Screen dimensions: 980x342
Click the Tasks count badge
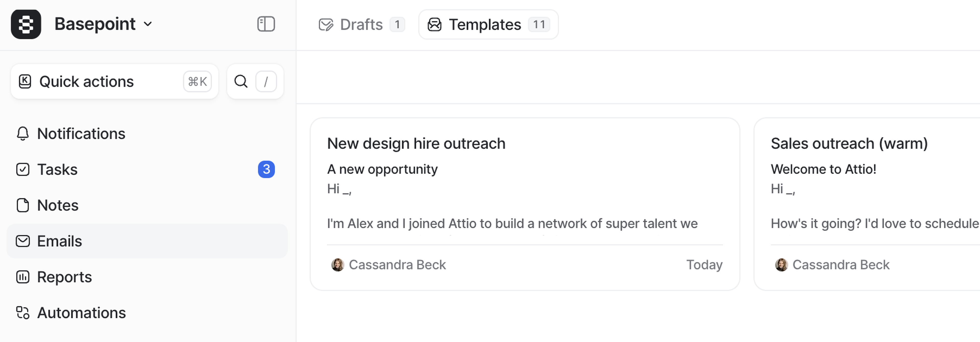(x=266, y=170)
